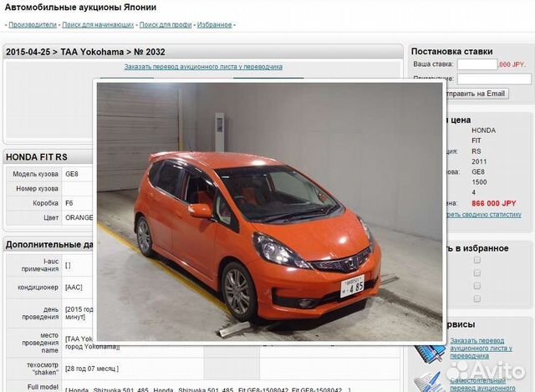Order auction sheet translation link at top

(203, 67)
